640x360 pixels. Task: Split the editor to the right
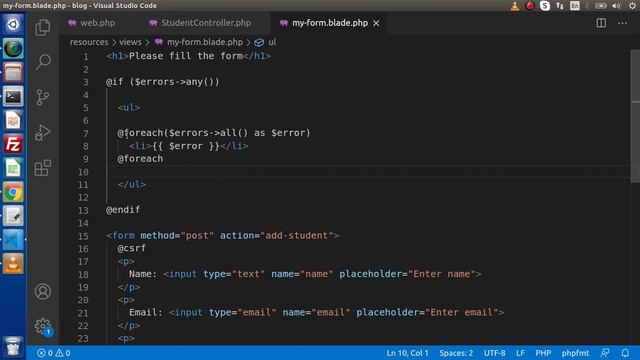tap(601, 23)
